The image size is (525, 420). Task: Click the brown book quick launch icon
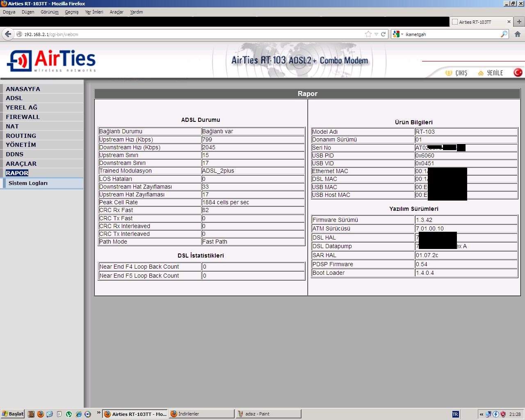[x=31, y=414]
